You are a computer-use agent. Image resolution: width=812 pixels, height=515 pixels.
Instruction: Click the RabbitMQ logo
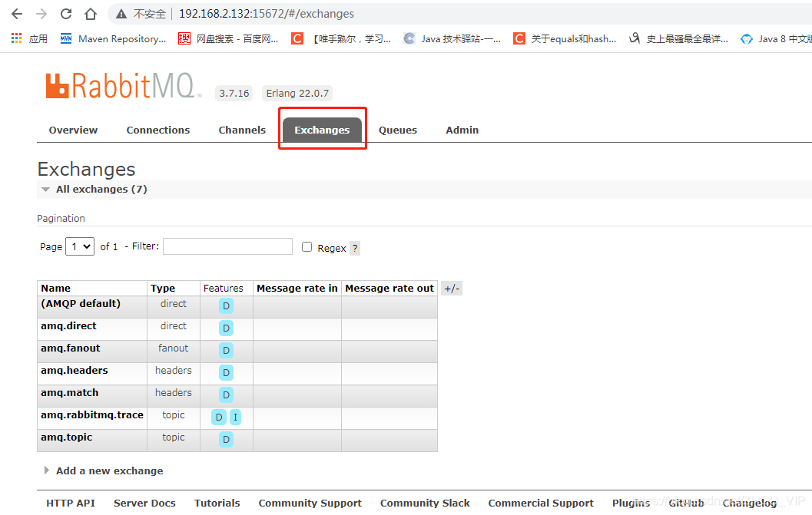click(123, 86)
